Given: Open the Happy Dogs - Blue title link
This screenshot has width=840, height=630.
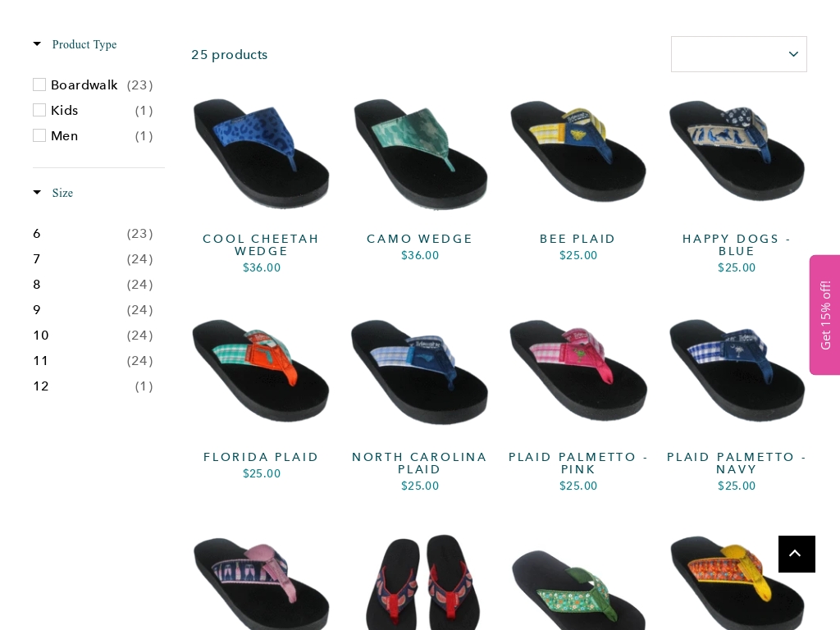Looking at the screenshot, I should (737, 244).
